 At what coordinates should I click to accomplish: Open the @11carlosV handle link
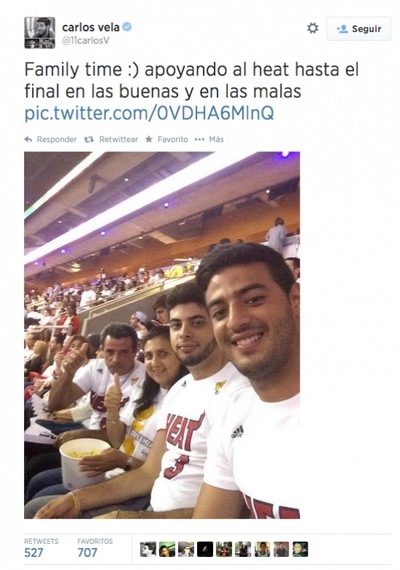85,41
